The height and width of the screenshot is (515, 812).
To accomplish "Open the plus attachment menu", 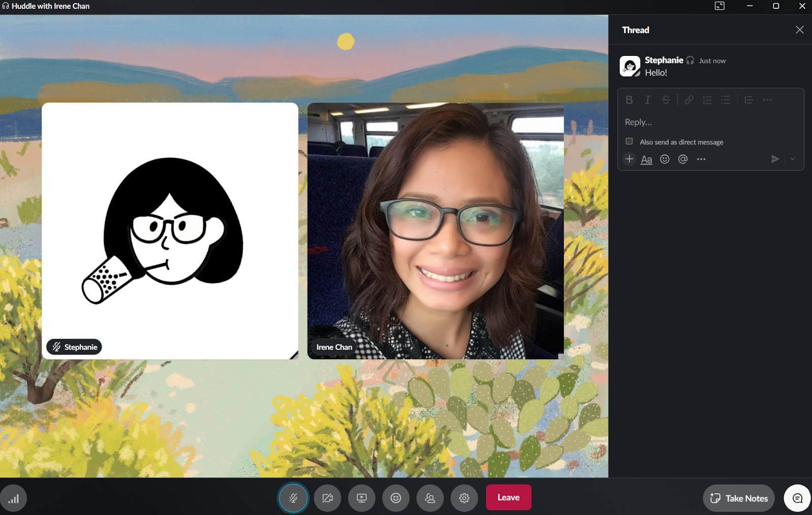I will tap(629, 159).
